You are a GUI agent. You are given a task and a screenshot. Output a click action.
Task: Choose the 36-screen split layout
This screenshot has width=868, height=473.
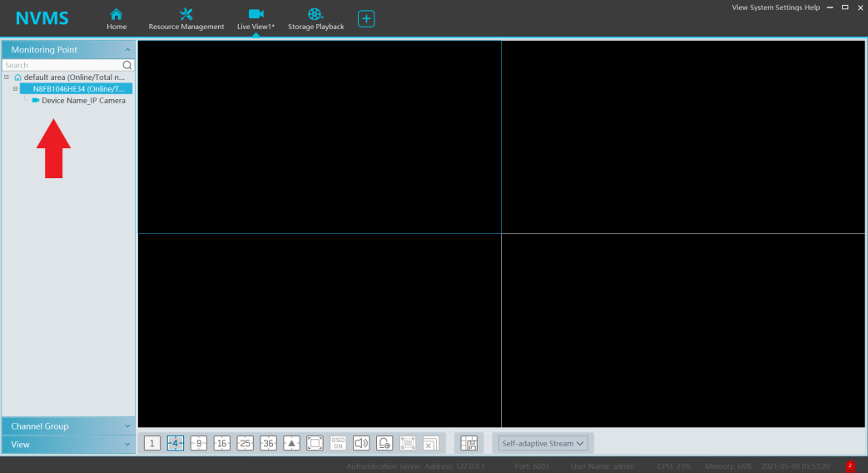pyautogui.click(x=268, y=443)
